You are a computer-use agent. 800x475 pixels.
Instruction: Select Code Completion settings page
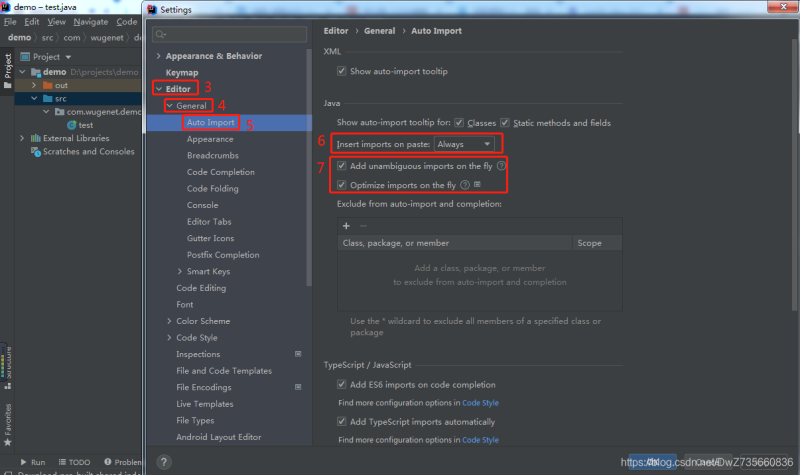220,172
